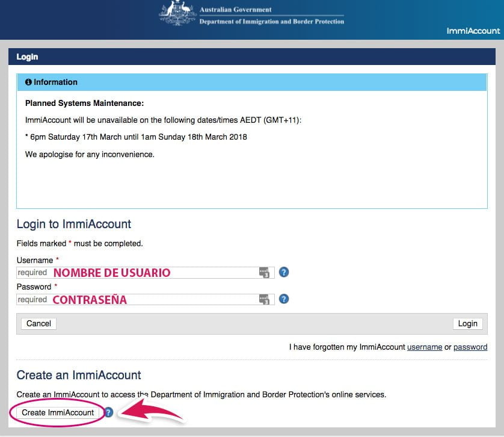
Task: Click the Department of Immigration and Border Protection text
Action: click(x=272, y=22)
